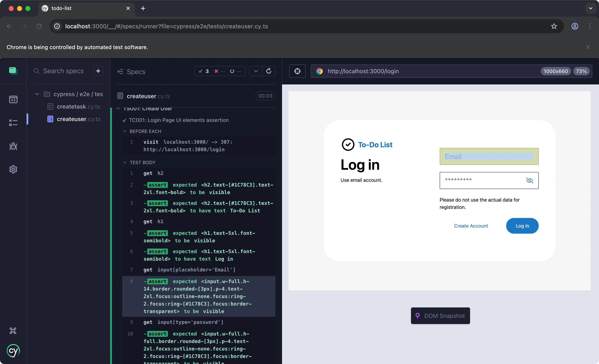
Task: Open the Settings gear icon in sidebar
Action: point(13,169)
